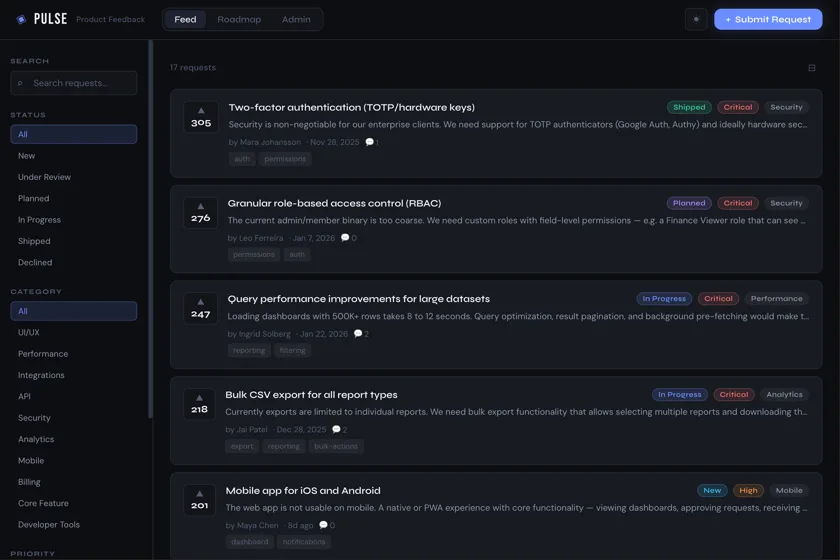Image resolution: width=840 pixels, height=560 pixels.
Task: Filter category by Billing
Action: [x=74, y=482]
